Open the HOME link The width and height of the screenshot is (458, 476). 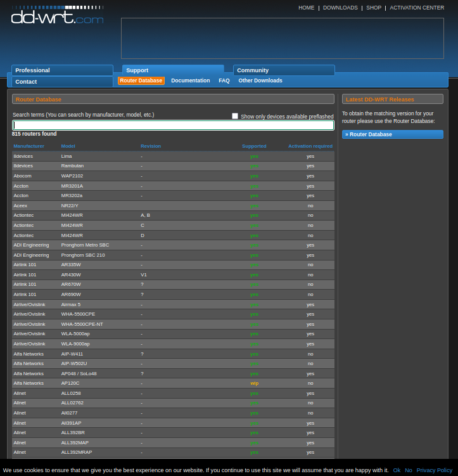point(306,8)
